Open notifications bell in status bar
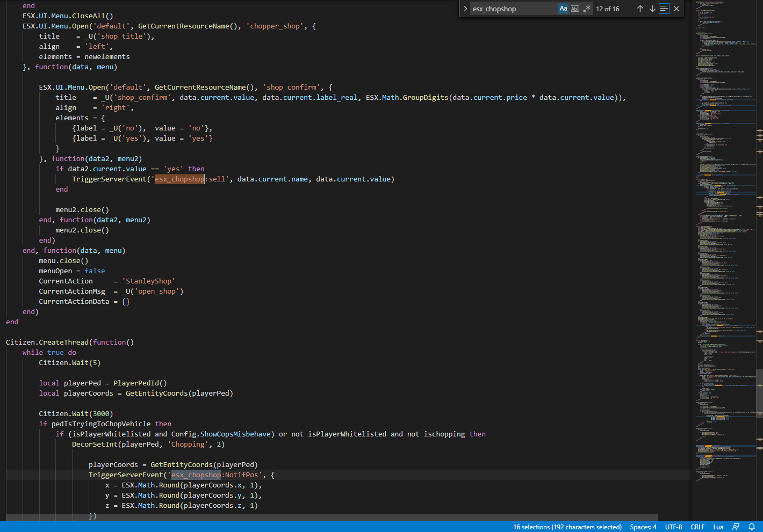 click(752, 527)
